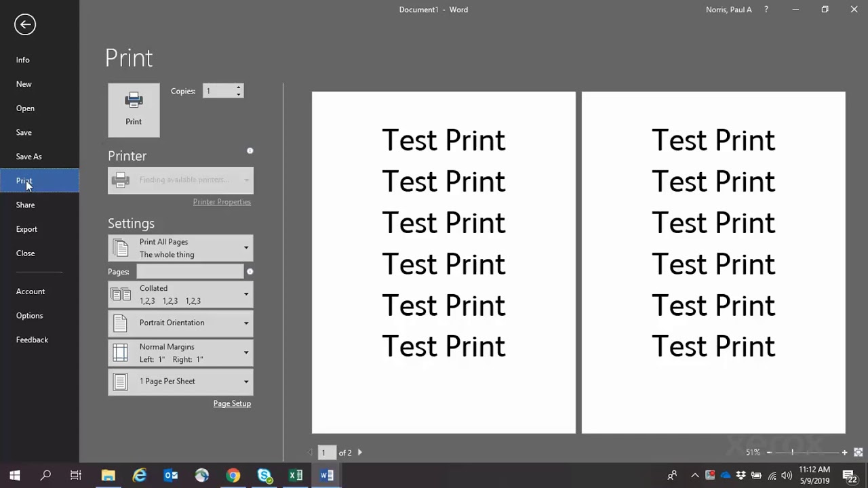Click zoom in plus button
The width and height of the screenshot is (868, 488).
844,452
